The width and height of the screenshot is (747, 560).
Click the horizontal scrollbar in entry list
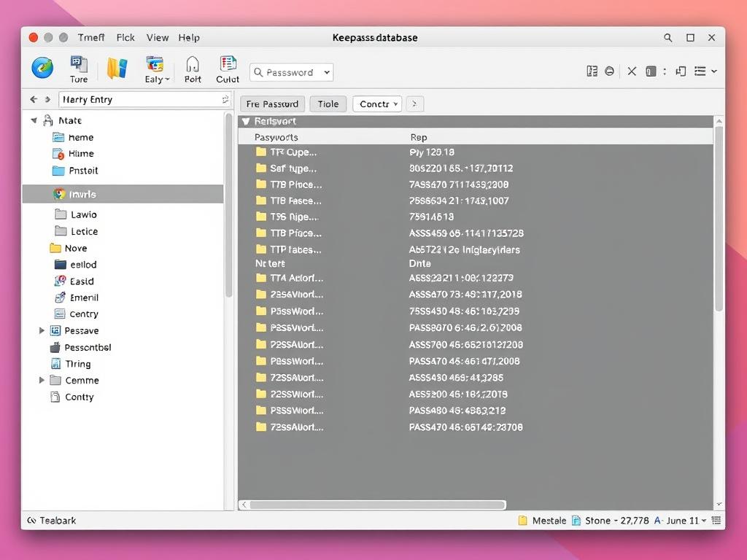[x=377, y=505]
